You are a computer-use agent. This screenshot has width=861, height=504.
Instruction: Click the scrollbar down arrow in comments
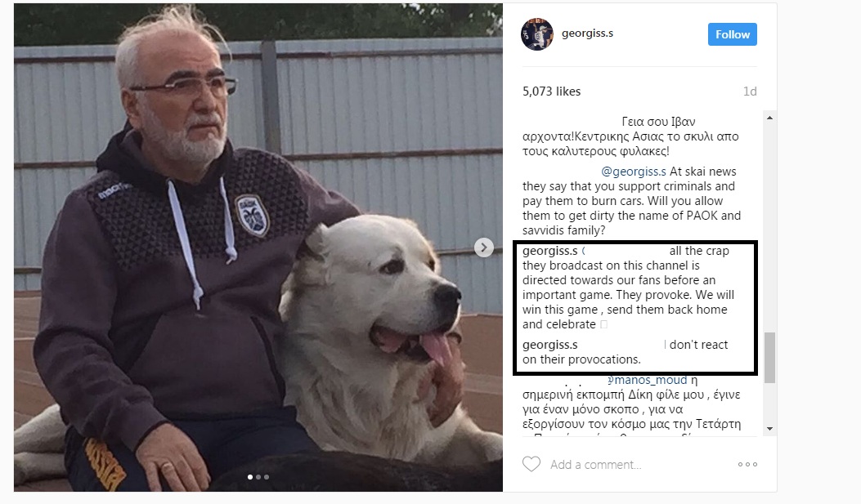pos(769,429)
